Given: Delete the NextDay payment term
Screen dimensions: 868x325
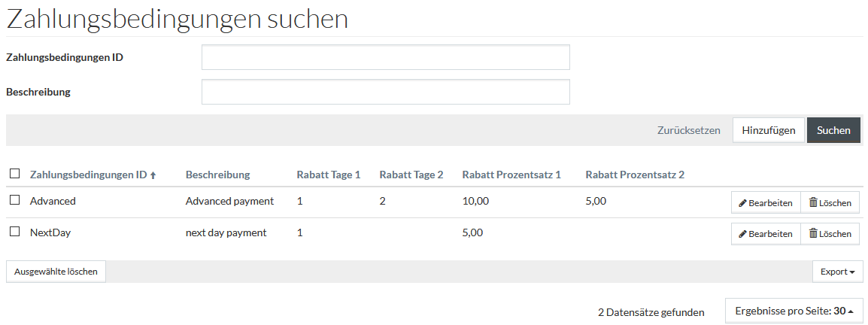Looking at the screenshot, I should 830,234.
